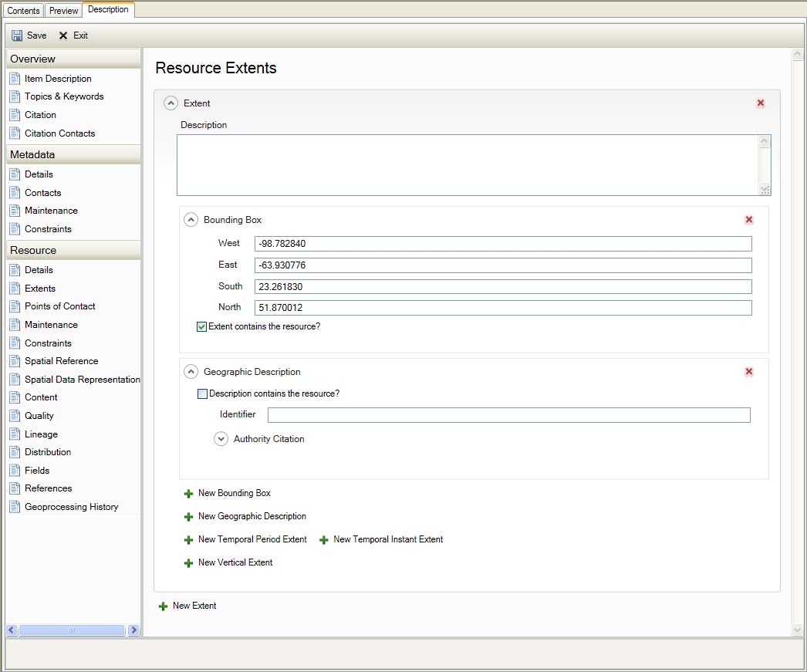Click green plus for New Bounding Box
Image resolution: width=807 pixels, height=672 pixels.
tap(188, 494)
